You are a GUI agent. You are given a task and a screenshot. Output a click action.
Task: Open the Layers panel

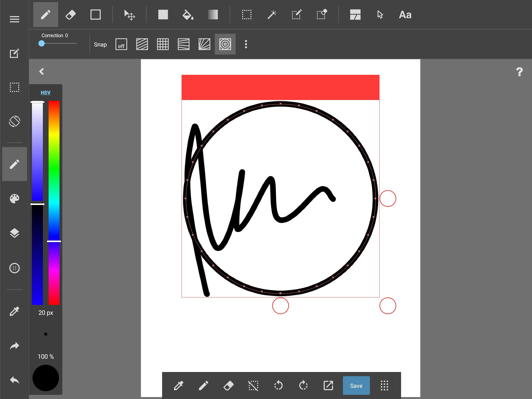pos(15,233)
